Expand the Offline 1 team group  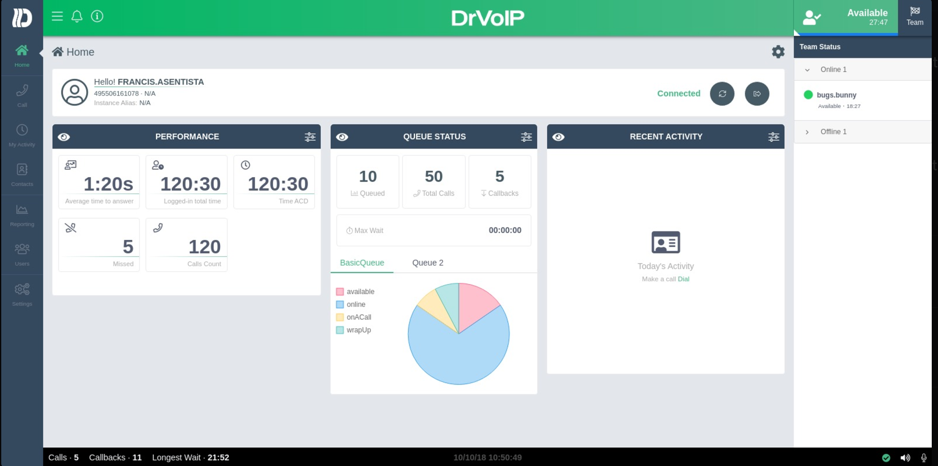click(x=865, y=132)
